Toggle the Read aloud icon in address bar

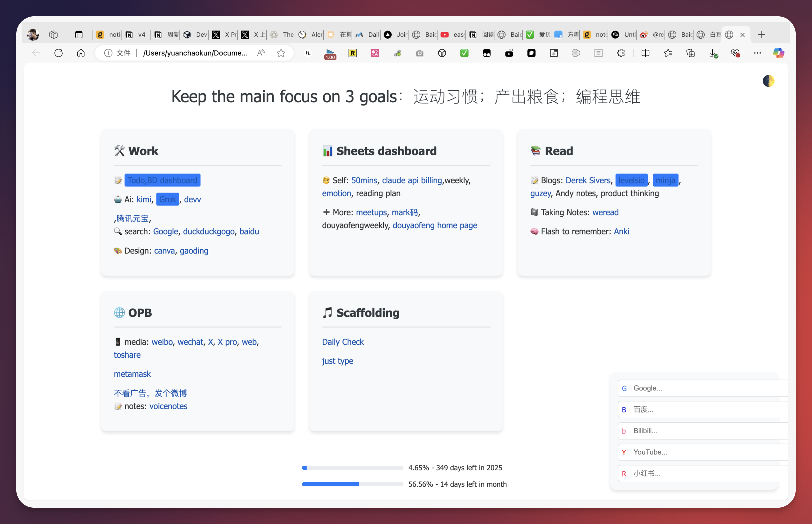261,53
